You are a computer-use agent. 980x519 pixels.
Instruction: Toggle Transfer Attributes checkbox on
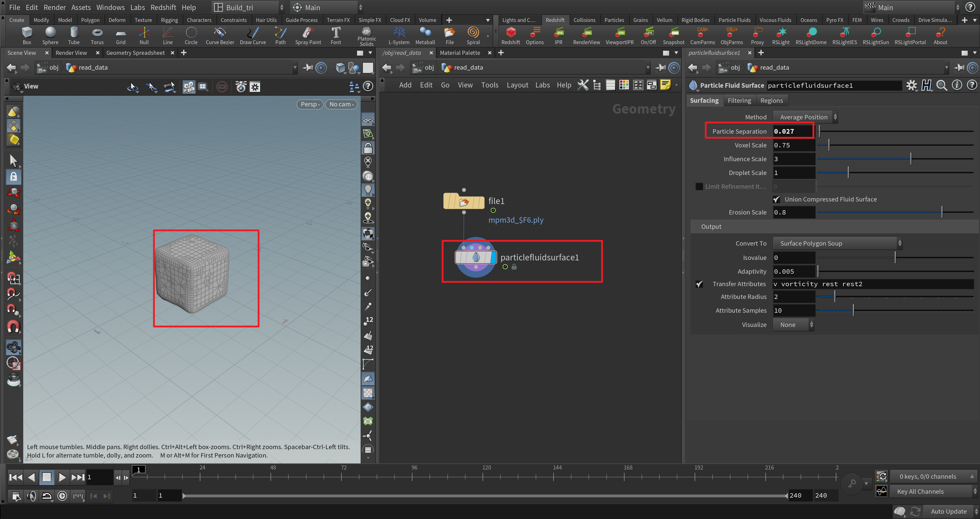pos(699,283)
